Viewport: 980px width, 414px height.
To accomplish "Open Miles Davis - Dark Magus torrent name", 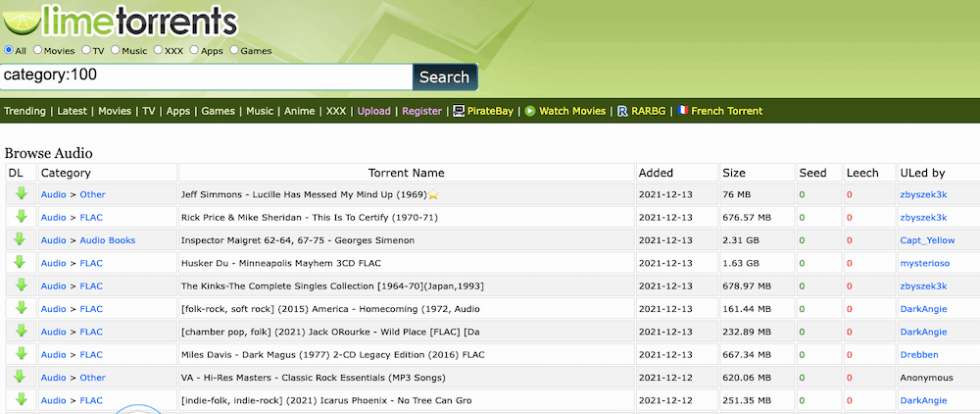I will tap(333, 354).
